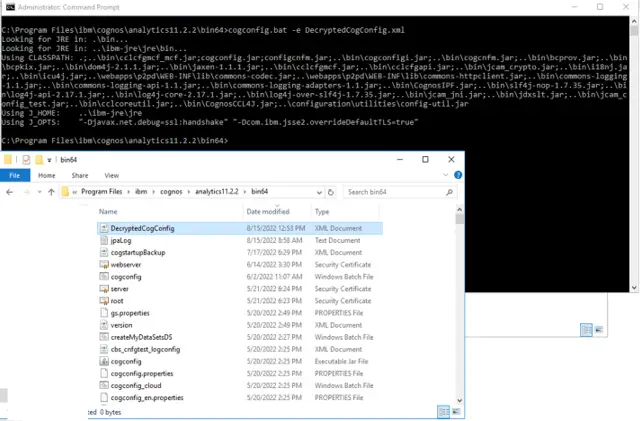Click details view icon in background Explorer window
640x421 pixels.
tap(586, 330)
